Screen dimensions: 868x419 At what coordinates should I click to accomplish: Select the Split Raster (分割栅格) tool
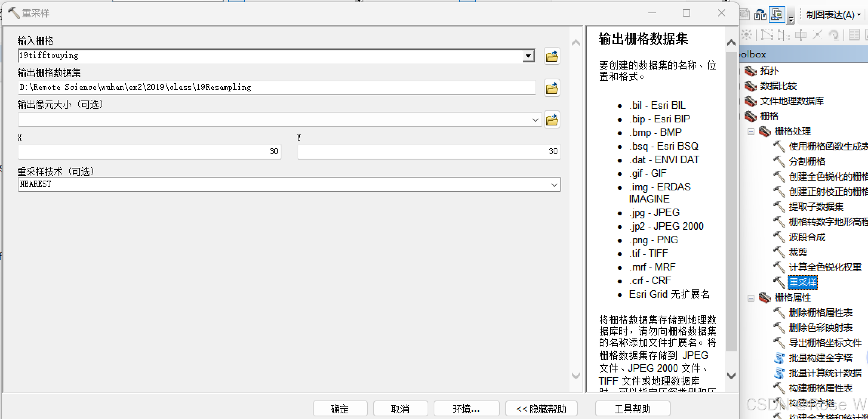[x=807, y=161]
